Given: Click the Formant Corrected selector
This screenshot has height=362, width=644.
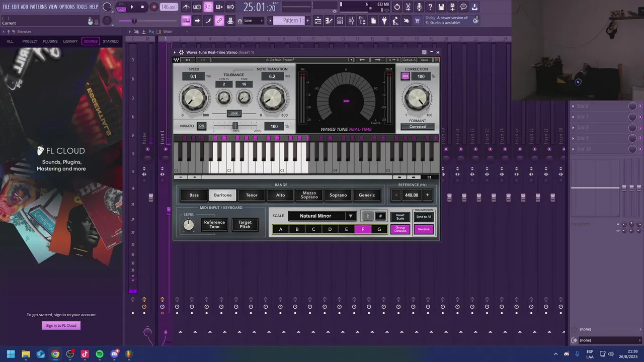Looking at the screenshot, I should point(417,127).
